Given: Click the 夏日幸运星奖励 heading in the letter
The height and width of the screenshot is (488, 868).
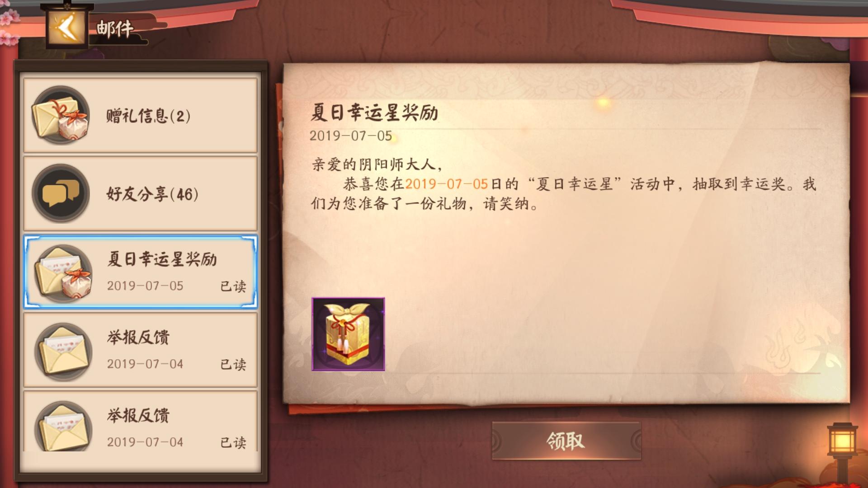Looking at the screenshot, I should tap(374, 113).
